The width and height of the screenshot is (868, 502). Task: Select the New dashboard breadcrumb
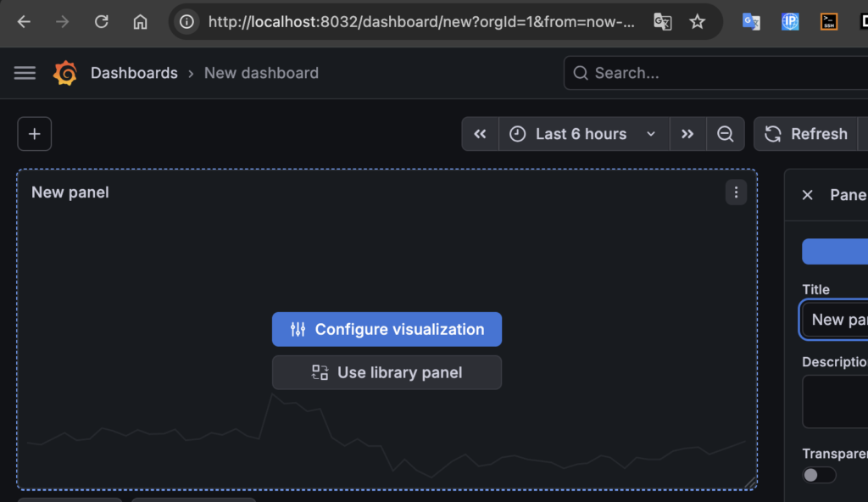pyautogui.click(x=261, y=73)
